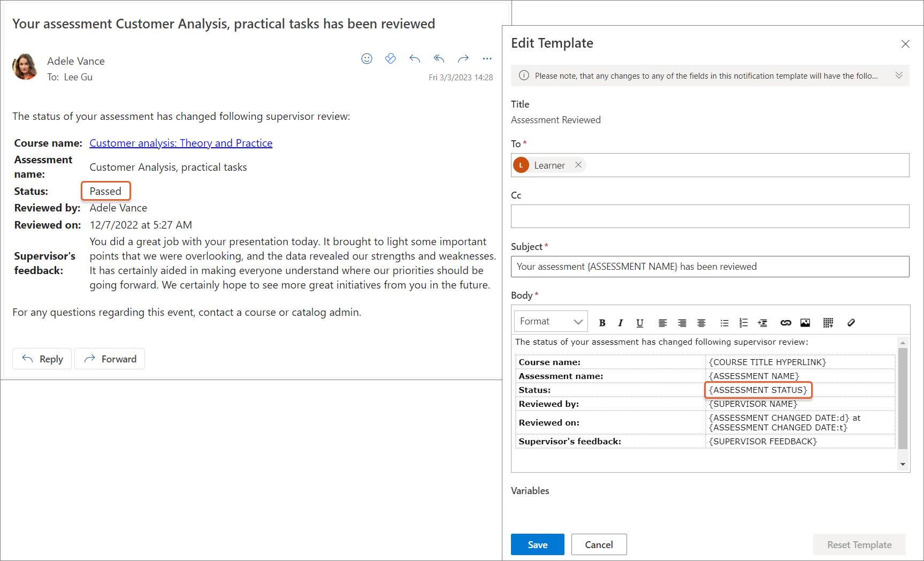Image resolution: width=924 pixels, height=561 pixels.
Task: Open Customer analysis: Theory and Practice link
Action: [x=181, y=143]
